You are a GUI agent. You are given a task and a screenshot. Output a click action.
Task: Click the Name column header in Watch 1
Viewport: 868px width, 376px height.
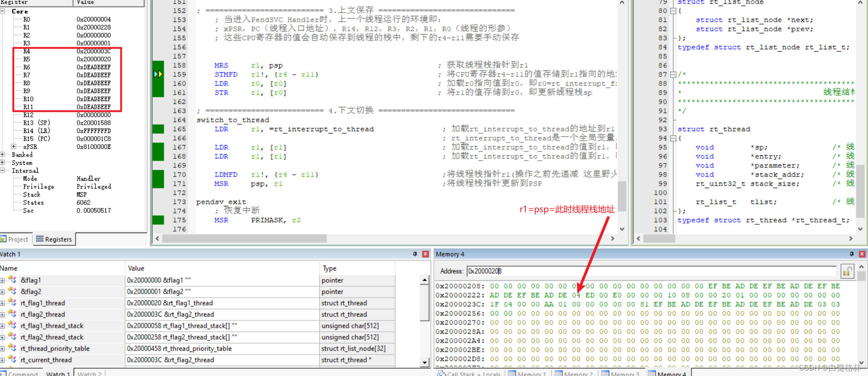62,268
